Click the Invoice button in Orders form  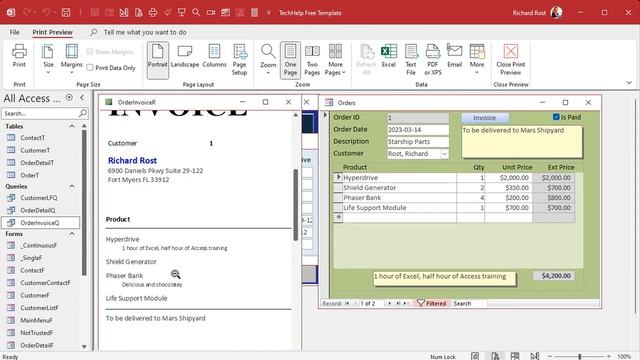tap(484, 118)
